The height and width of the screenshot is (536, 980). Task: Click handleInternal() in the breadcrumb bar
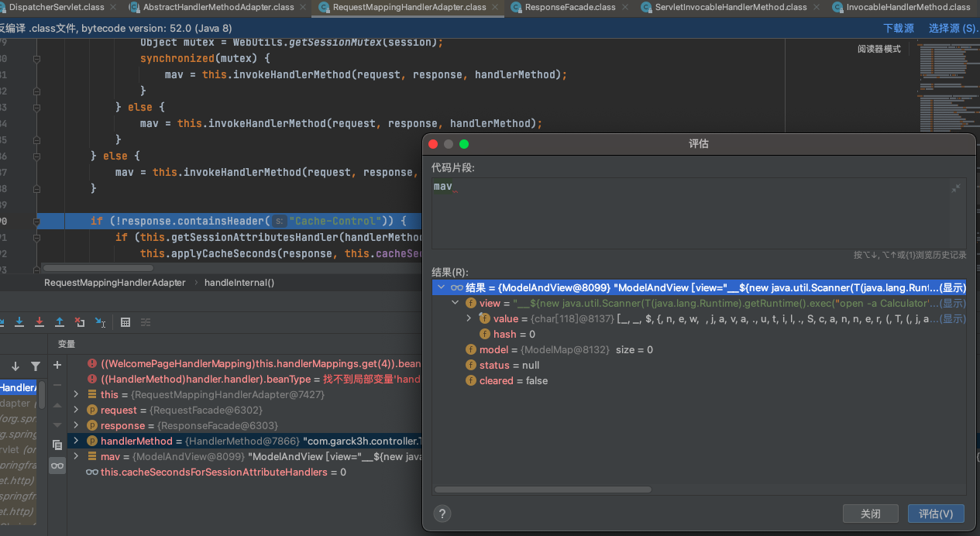[239, 283]
